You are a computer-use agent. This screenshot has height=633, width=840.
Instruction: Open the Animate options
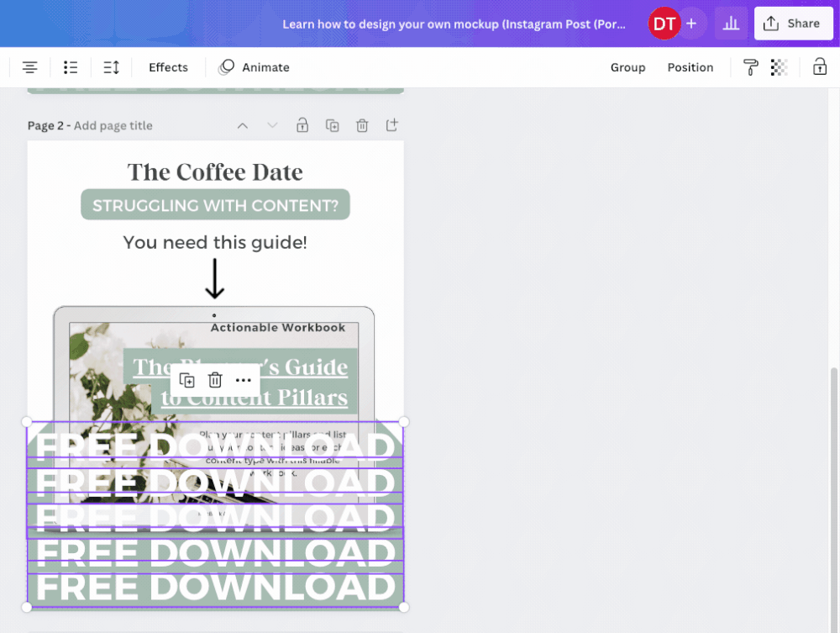255,67
